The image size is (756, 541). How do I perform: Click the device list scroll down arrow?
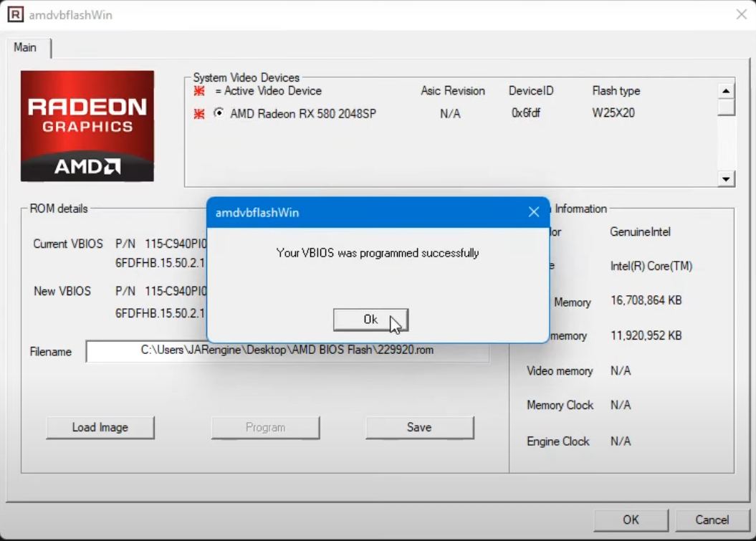click(726, 179)
